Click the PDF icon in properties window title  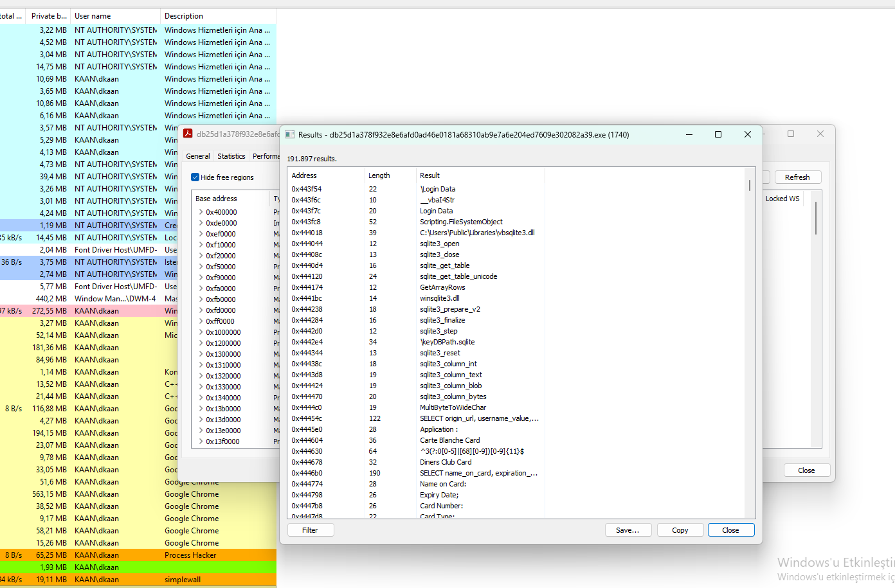[188, 134]
